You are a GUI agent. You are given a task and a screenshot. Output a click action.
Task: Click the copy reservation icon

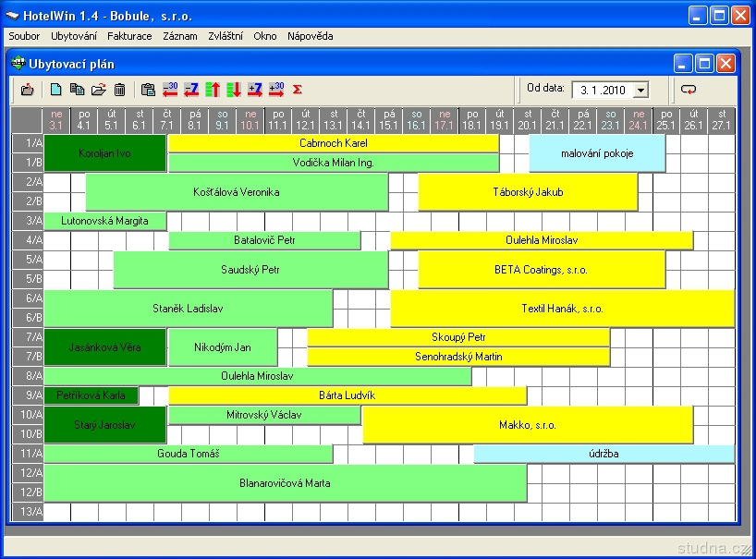[x=77, y=90]
